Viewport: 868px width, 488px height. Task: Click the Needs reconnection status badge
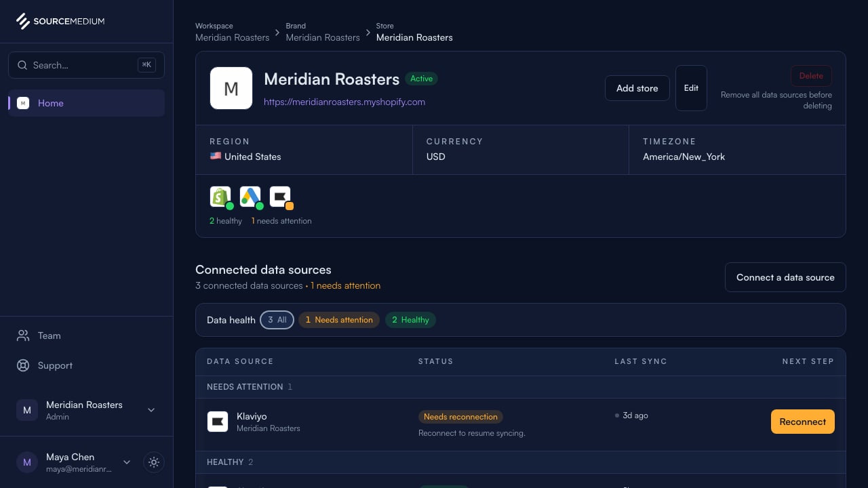pyautogui.click(x=461, y=417)
